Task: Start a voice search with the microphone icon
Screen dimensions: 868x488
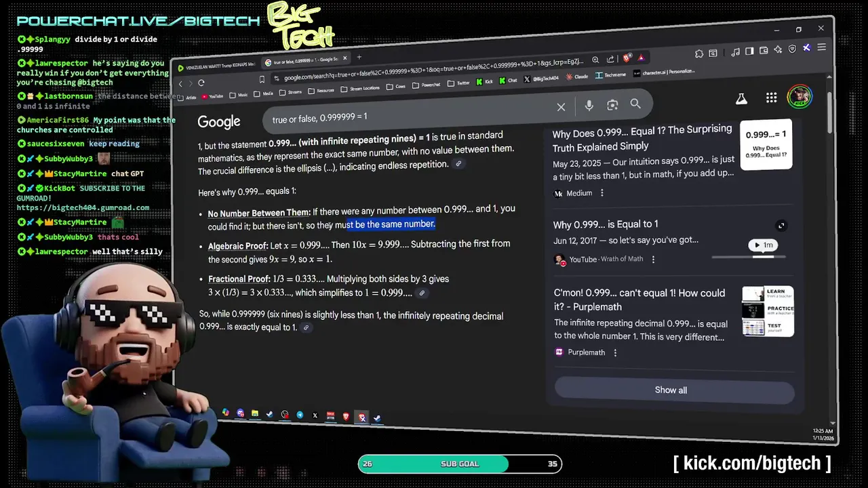Action: click(x=589, y=105)
